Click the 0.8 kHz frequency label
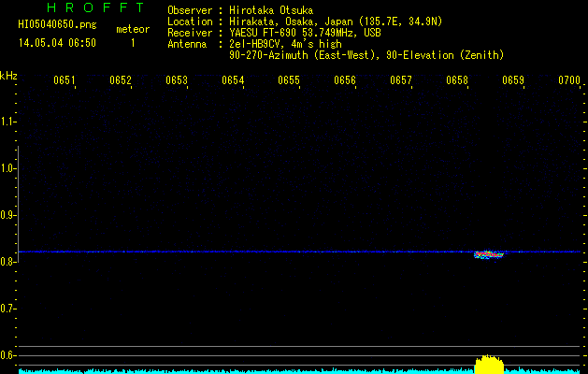Viewport: 588px width, 374px height. (7, 262)
